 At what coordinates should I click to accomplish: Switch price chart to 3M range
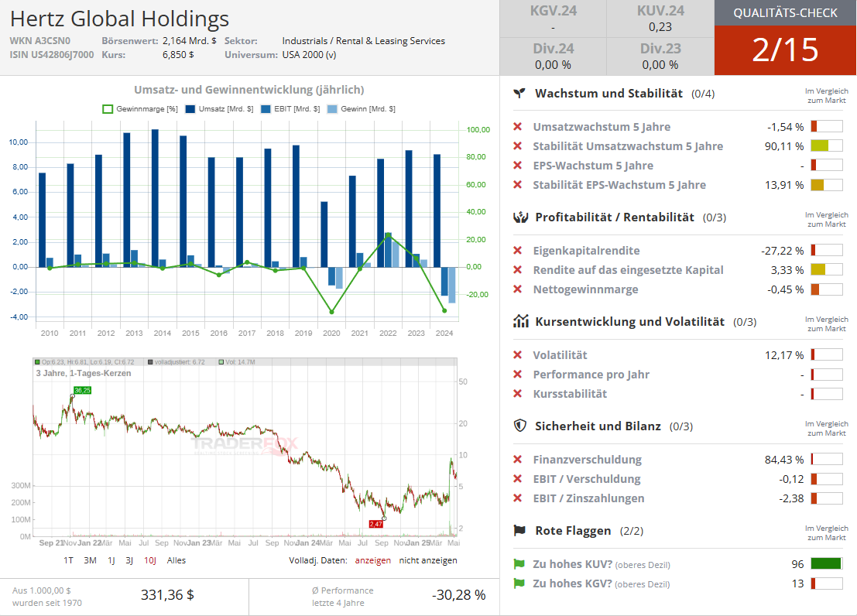coord(90,560)
